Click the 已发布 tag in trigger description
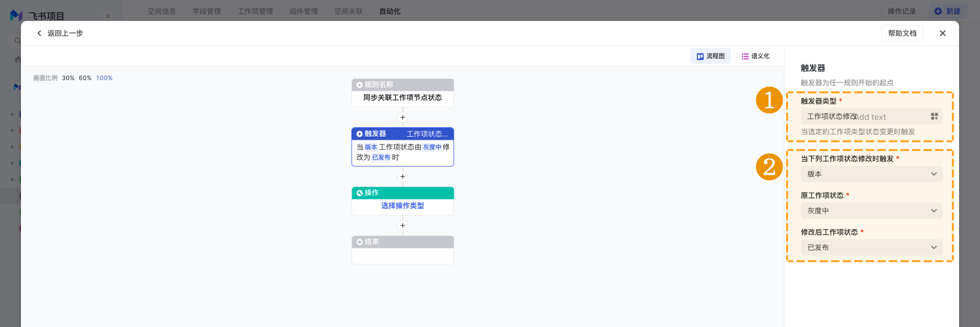Viewport: 980px width, 327px height. (381, 157)
